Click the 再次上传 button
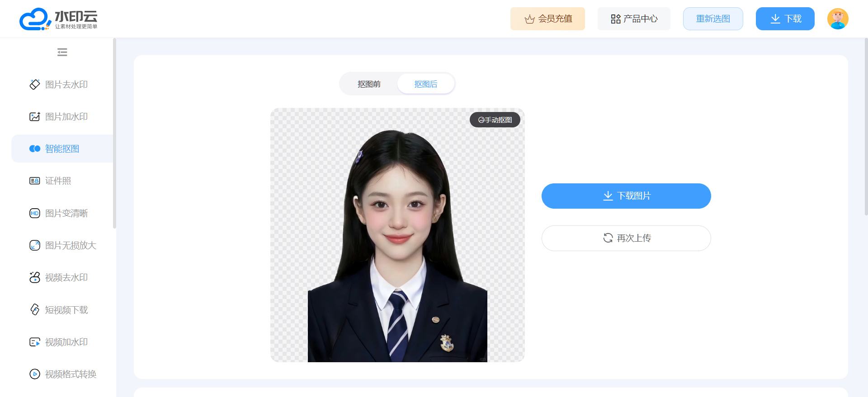The width and height of the screenshot is (868, 397). (x=626, y=238)
